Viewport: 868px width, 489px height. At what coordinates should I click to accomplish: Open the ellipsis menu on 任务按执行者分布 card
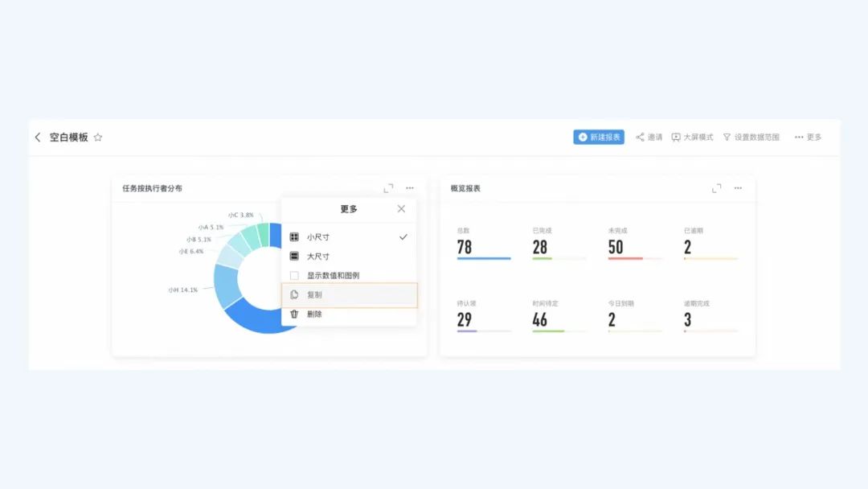coord(410,188)
